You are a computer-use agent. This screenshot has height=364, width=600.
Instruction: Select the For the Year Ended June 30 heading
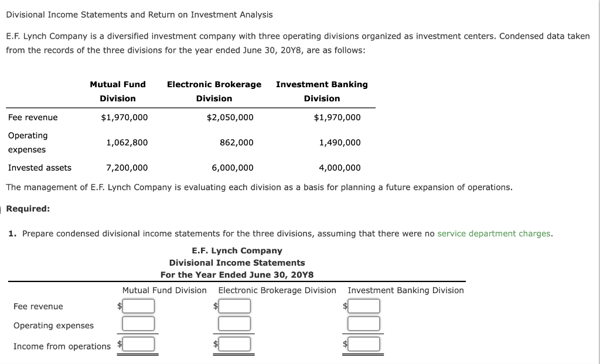tap(237, 274)
